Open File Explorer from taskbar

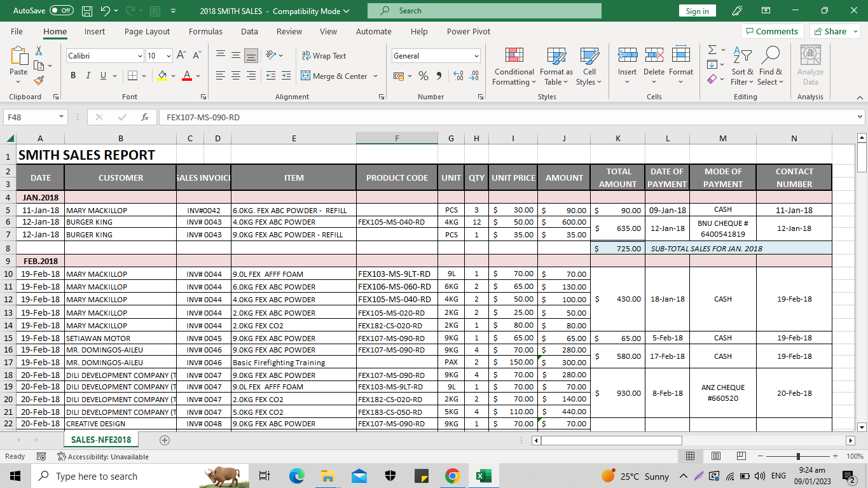coord(327,476)
